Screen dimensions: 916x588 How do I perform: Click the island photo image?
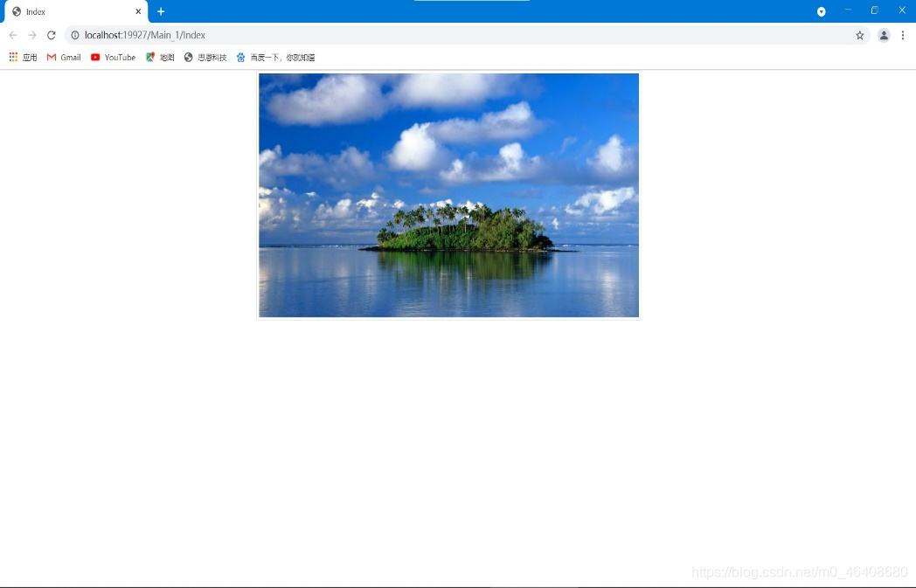click(448, 195)
